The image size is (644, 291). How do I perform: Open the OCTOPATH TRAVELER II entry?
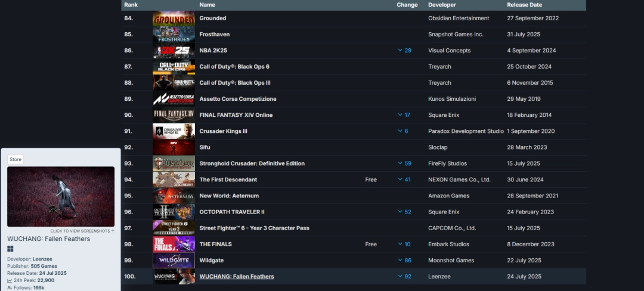point(232,212)
